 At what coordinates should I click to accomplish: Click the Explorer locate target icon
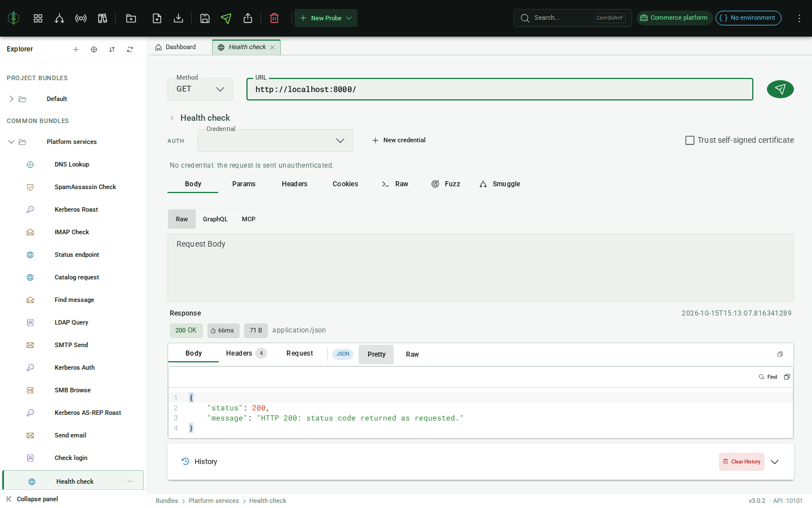point(94,50)
